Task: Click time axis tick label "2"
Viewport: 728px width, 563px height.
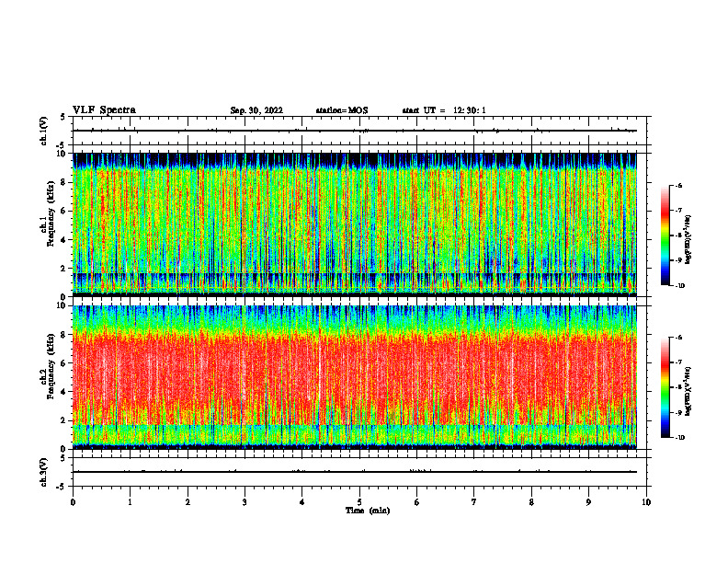Action: [x=188, y=502]
